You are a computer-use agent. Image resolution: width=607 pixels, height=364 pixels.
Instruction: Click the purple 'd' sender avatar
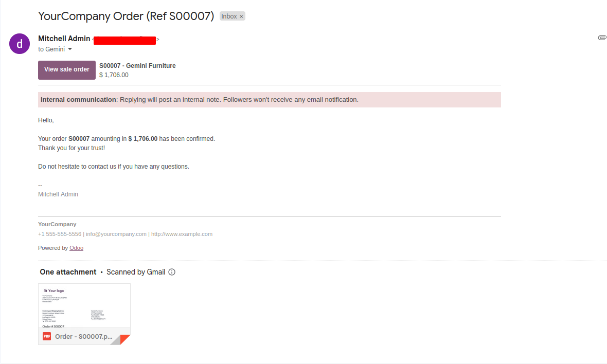[x=20, y=44]
